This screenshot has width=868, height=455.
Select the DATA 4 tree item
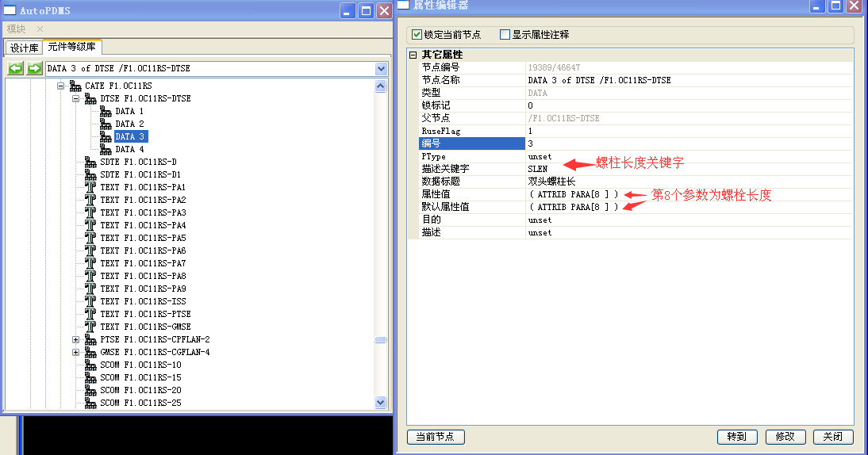click(x=129, y=149)
